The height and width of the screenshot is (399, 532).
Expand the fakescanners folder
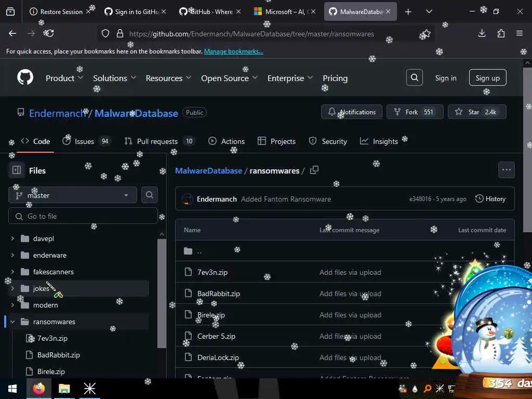[12, 272]
